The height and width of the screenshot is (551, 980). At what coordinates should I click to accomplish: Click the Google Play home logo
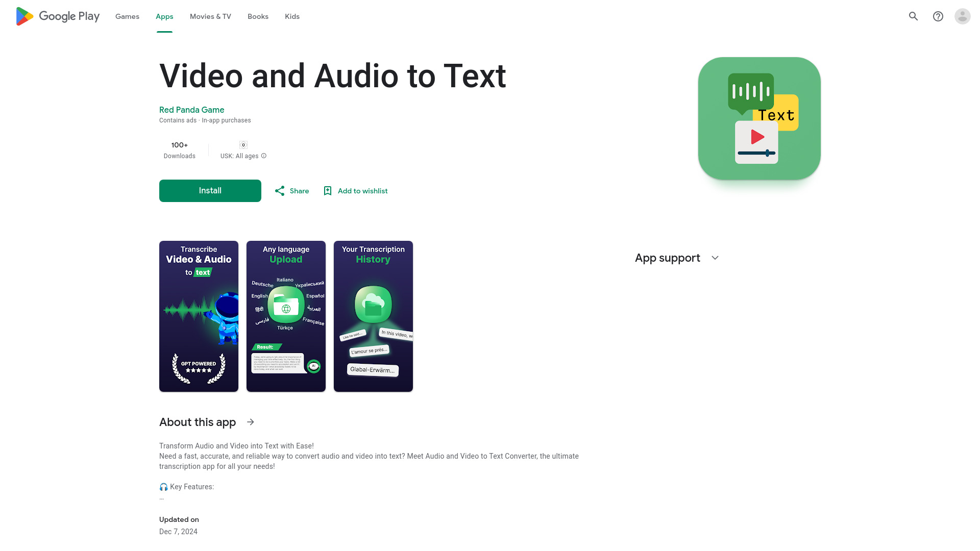tap(57, 16)
